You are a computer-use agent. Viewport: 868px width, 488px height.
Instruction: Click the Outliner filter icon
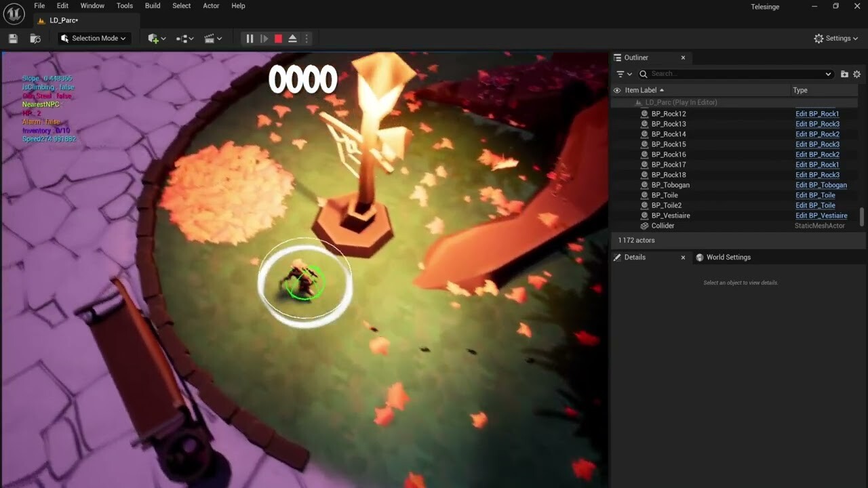622,74
